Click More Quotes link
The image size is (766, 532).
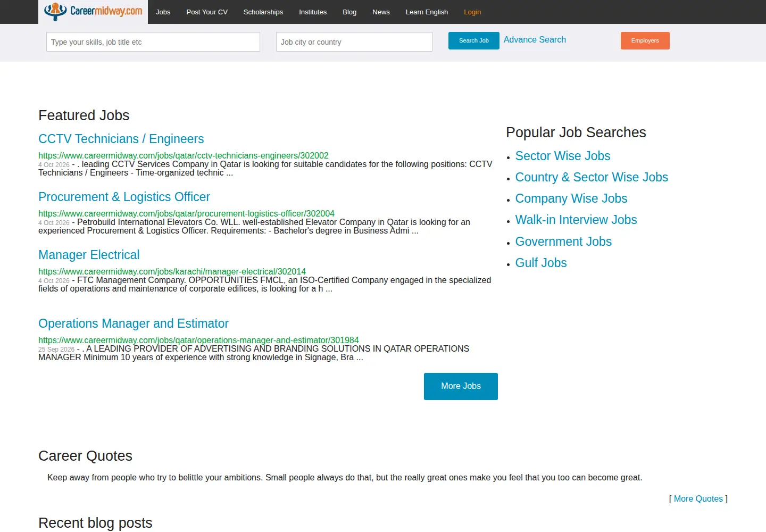(698, 498)
